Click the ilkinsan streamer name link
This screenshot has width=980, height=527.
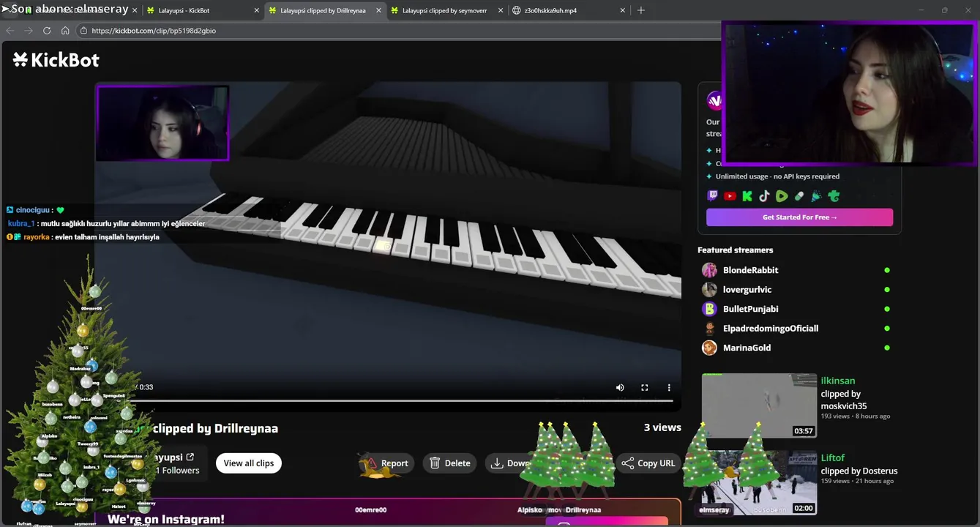coord(838,381)
